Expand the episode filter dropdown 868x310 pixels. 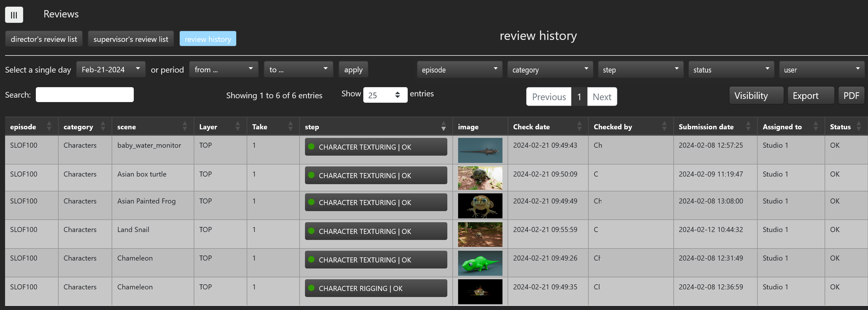(x=459, y=69)
